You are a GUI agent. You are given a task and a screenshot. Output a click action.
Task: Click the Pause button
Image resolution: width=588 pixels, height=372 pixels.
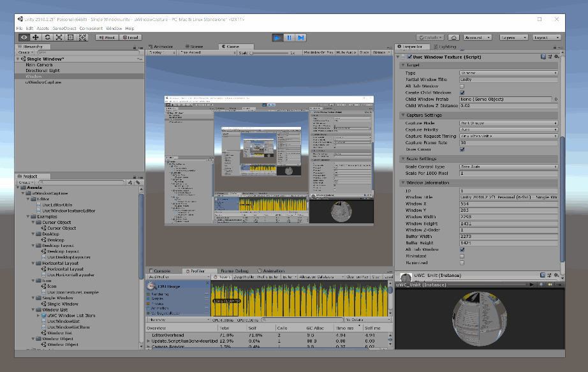tap(289, 38)
